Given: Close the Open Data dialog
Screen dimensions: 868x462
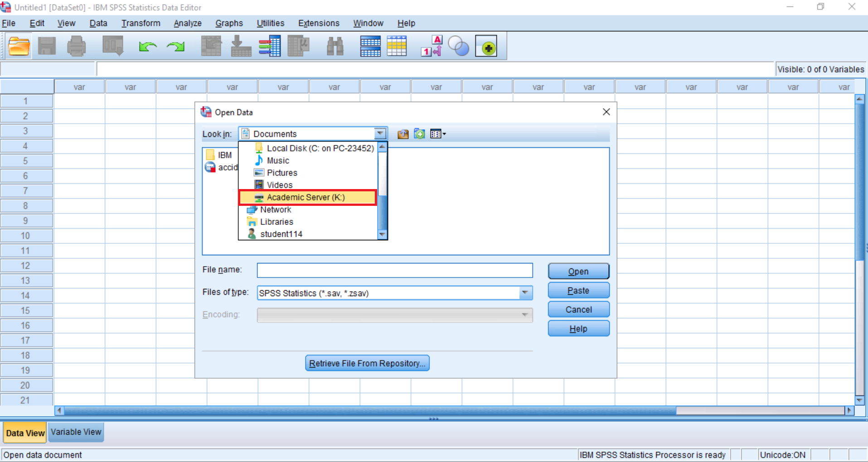Looking at the screenshot, I should coord(606,112).
